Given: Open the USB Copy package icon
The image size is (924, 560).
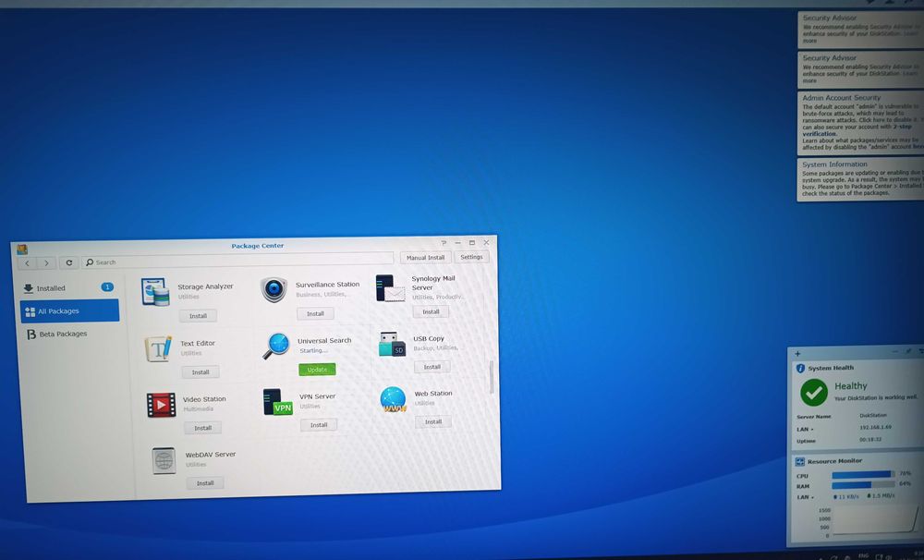Looking at the screenshot, I should (392, 345).
